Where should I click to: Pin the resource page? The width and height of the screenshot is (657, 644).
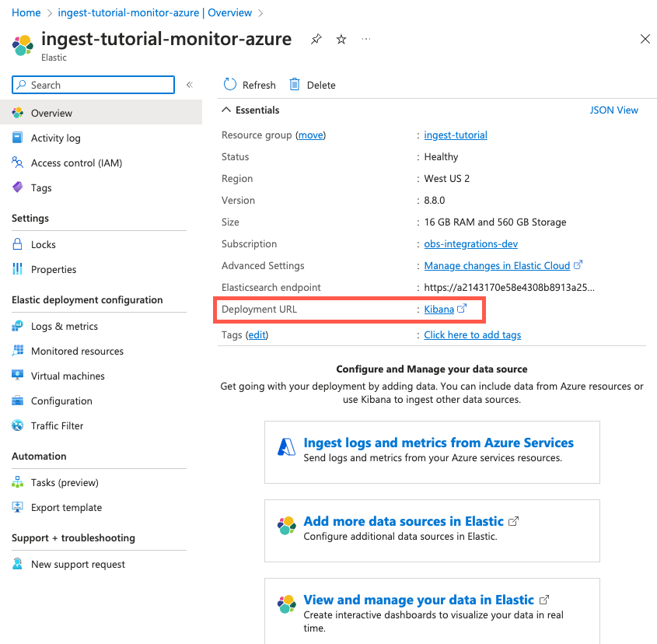click(x=316, y=38)
